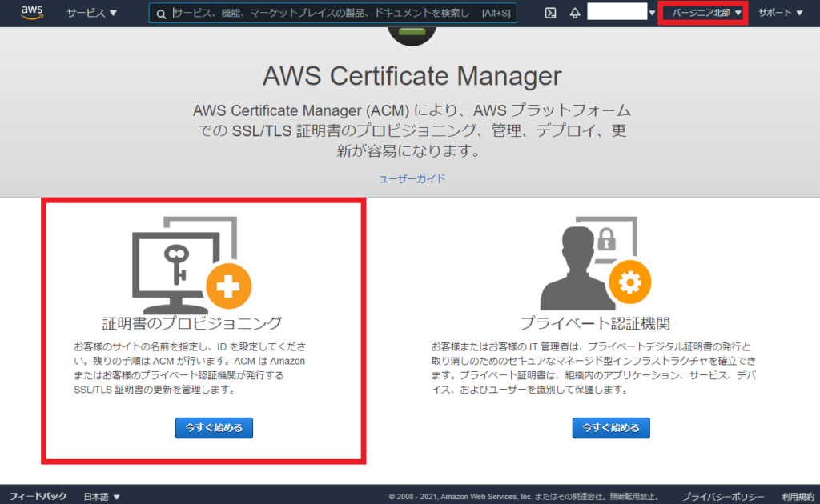This screenshot has height=504, width=820.
Task: Expand the サービス menu
Action: click(91, 13)
